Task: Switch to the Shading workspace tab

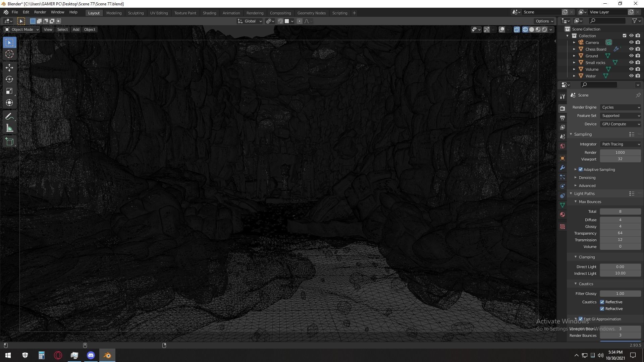Action: pos(209,13)
